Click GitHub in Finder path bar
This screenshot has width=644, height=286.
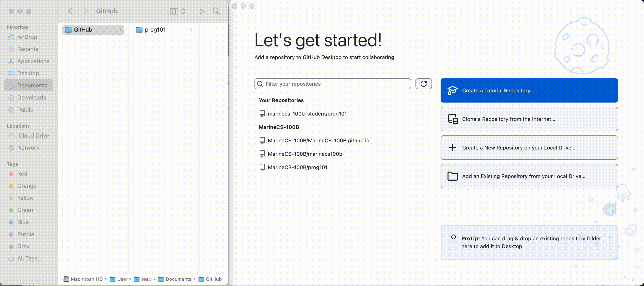point(210,279)
